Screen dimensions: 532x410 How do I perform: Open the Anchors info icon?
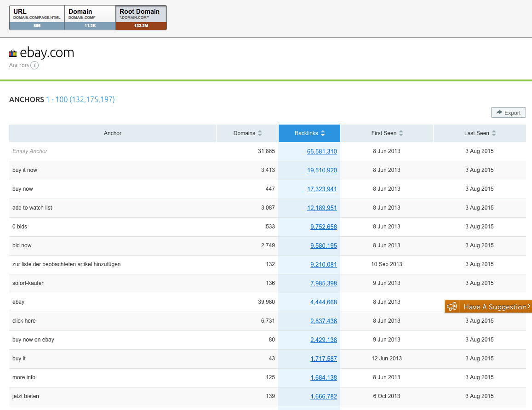(35, 65)
